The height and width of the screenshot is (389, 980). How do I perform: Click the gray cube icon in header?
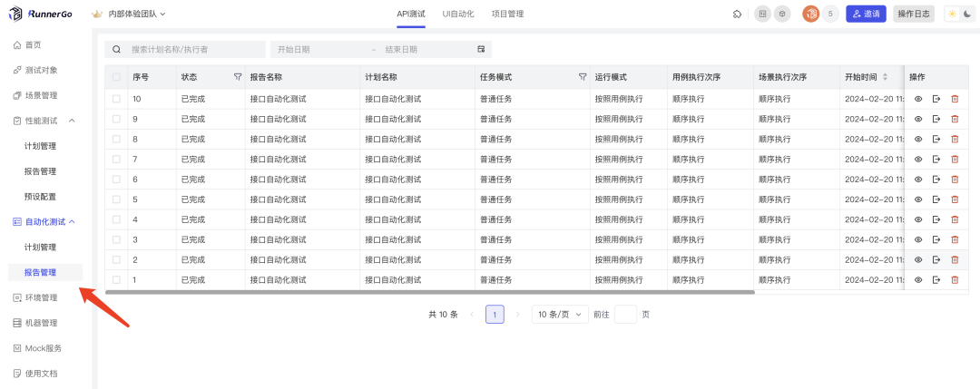(782, 14)
